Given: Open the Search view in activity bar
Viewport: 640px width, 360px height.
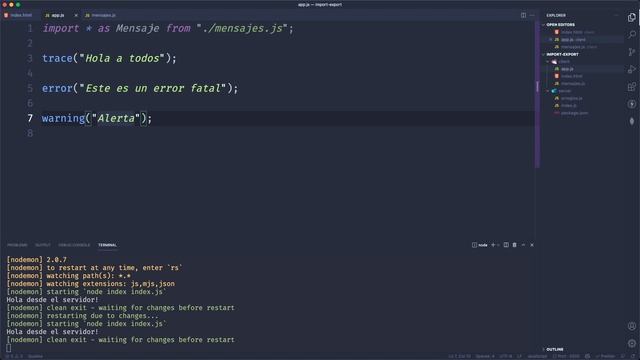Looking at the screenshot, I should coord(632,34).
